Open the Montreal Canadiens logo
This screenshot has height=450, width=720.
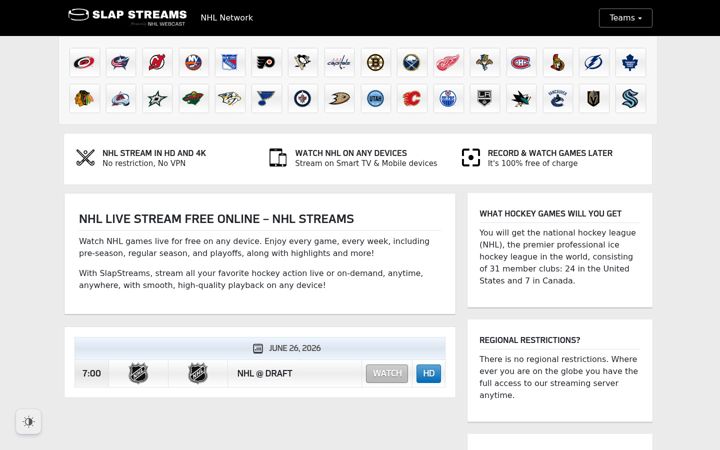(x=521, y=62)
